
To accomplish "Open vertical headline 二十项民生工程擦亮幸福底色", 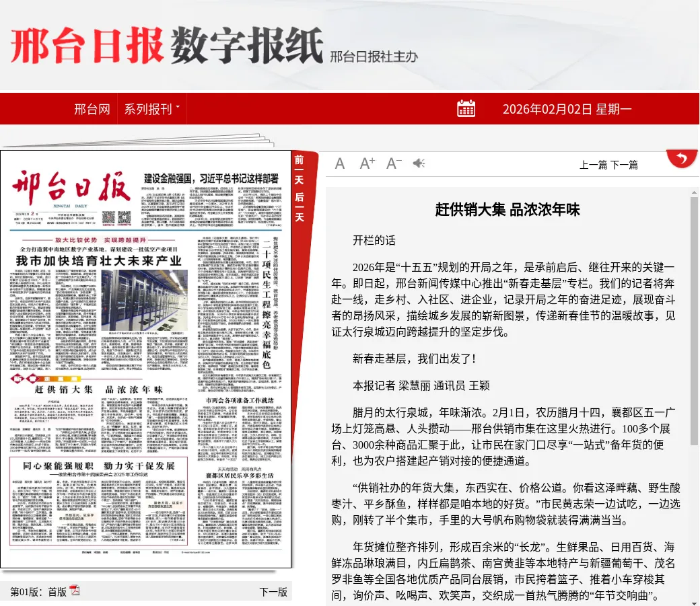I will pos(267,304).
